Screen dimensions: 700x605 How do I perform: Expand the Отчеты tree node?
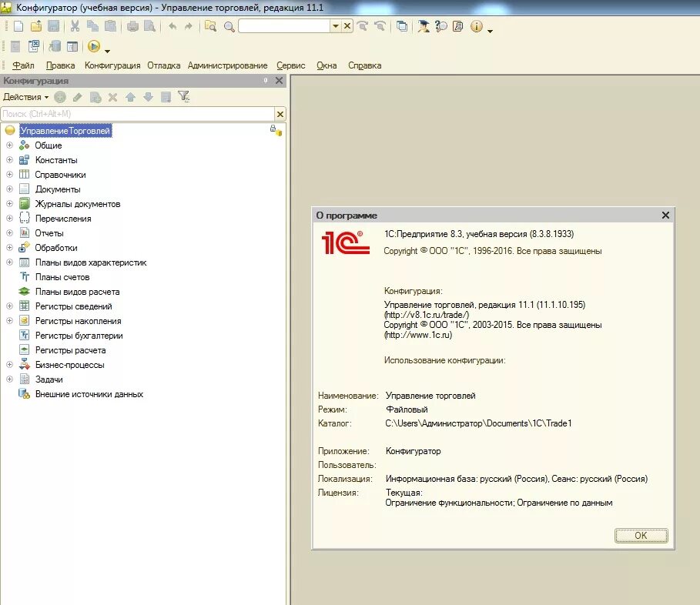coord(9,233)
